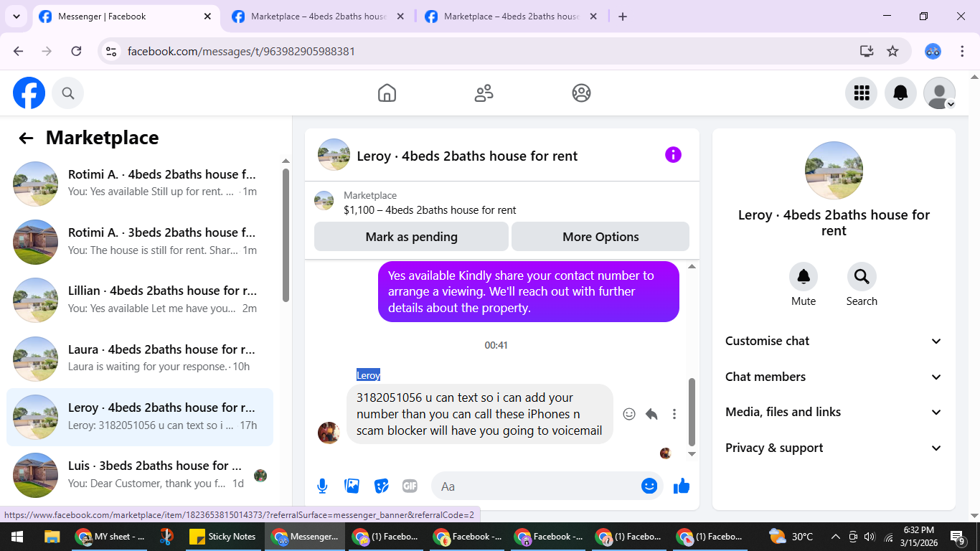Switch to Messenger | Facebook tab
Image resolution: width=980 pixels, height=551 pixels.
126,17
